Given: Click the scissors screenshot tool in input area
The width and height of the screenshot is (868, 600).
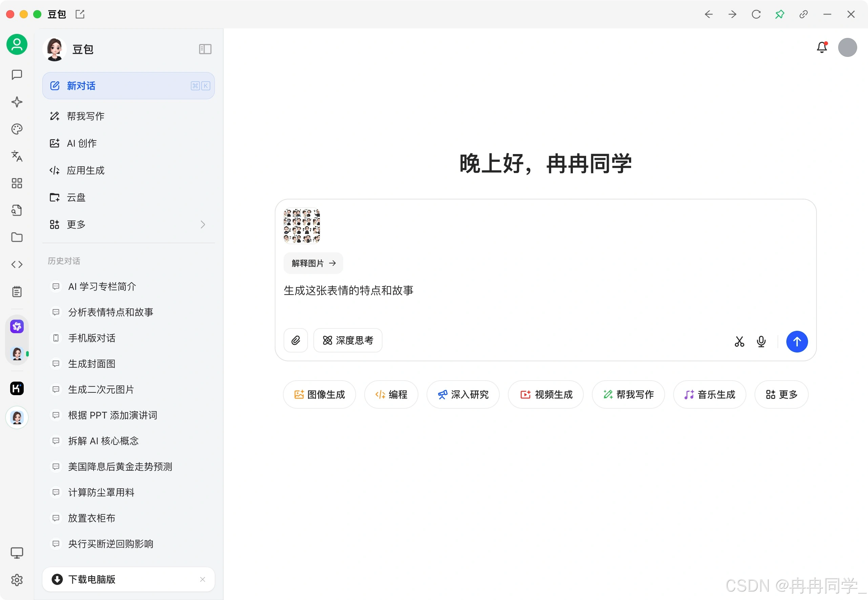Looking at the screenshot, I should pyautogui.click(x=739, y=342).
